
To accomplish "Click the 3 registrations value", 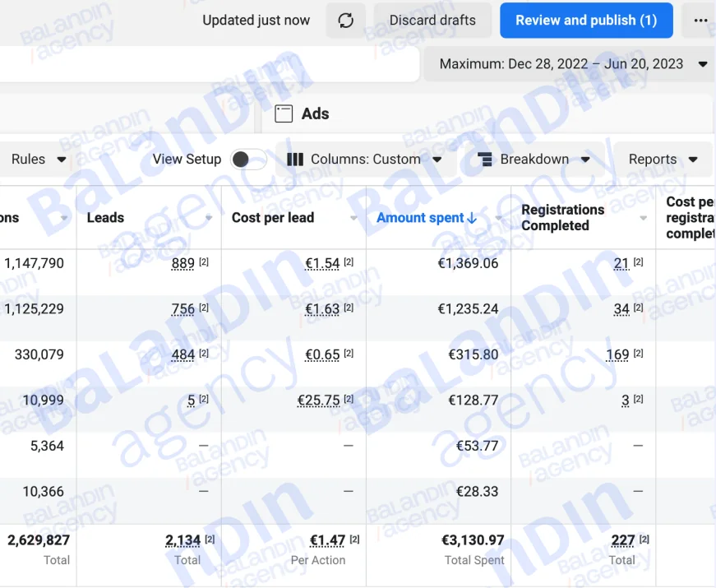I will (626, 400).
